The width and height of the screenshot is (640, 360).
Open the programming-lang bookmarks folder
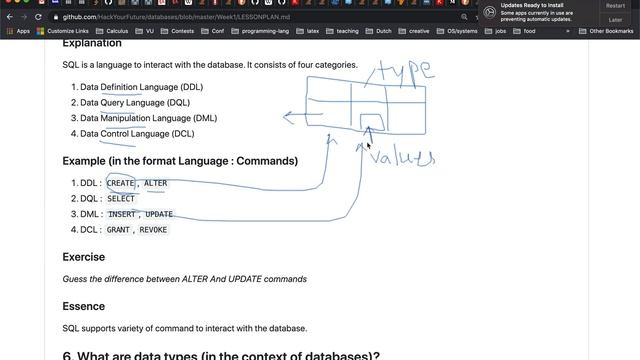(x=260, y=31)
